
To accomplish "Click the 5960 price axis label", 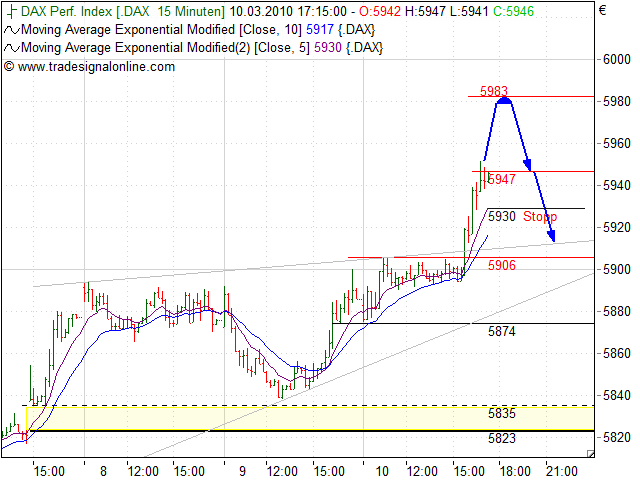I will [x=617, y=143].
